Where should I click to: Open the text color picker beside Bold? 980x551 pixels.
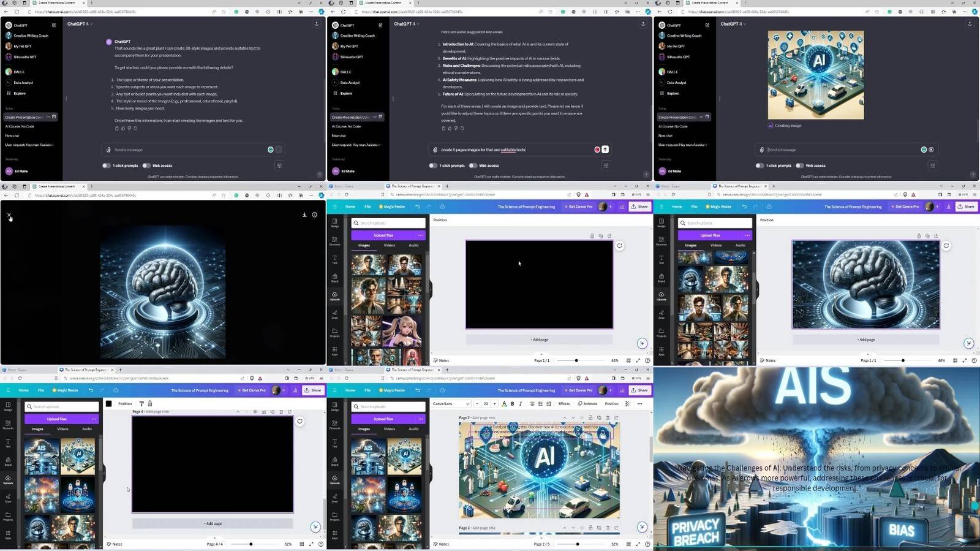(x=504, y=404)
